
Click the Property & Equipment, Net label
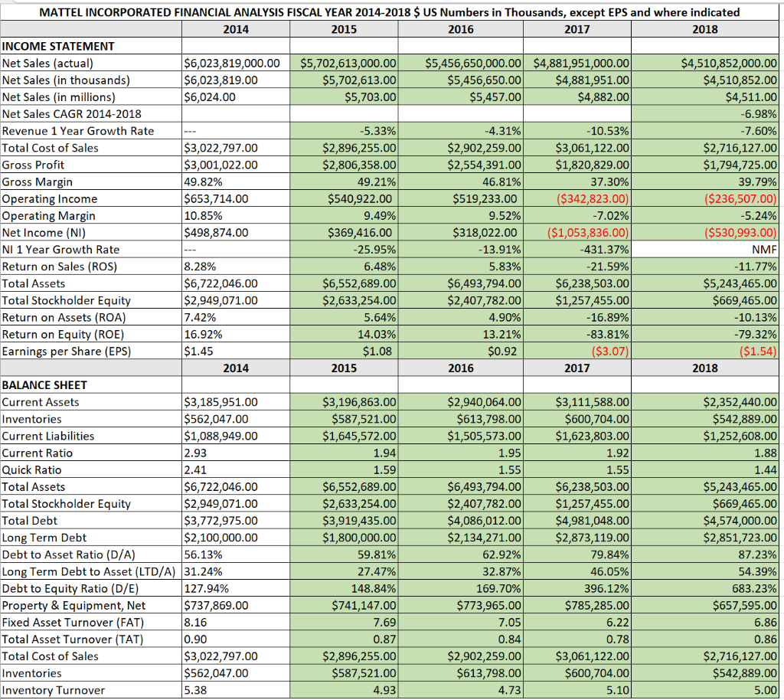point(73,606)
